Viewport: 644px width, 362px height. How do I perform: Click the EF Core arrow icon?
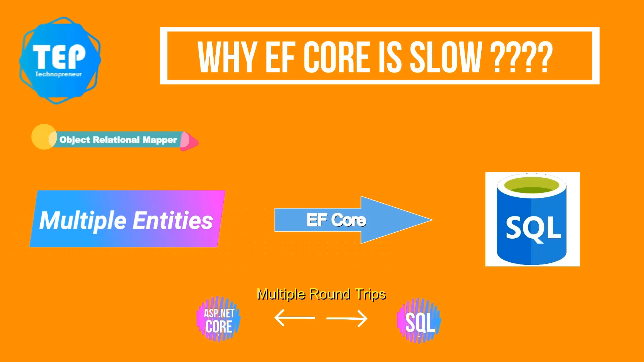(350, 220)
